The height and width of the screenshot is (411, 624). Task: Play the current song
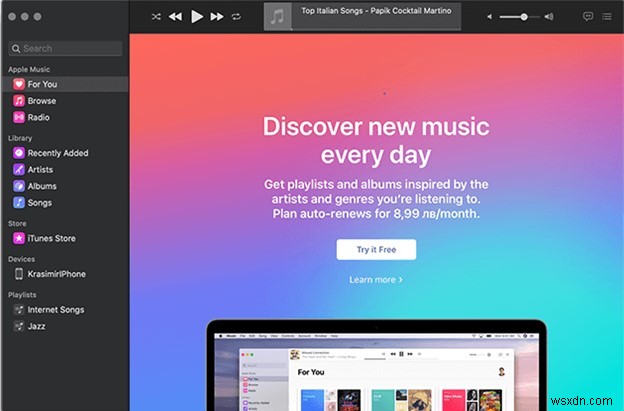coord(197,17)
